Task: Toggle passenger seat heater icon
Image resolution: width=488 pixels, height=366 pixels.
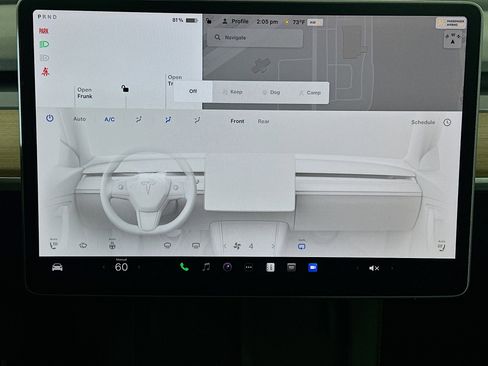Action: 441,247
